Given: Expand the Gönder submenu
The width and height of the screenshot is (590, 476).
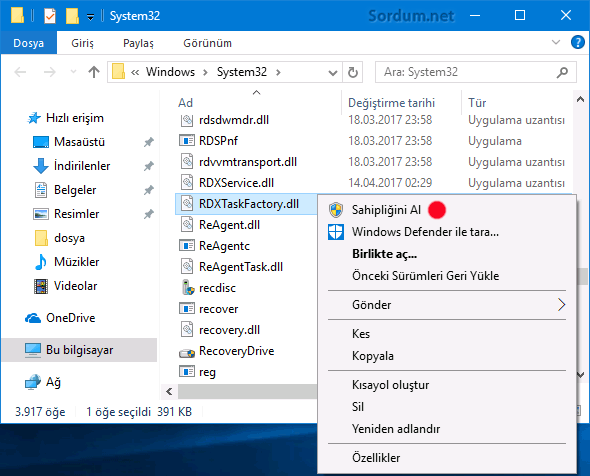Looking at the screenshot, I should pos(447,304).
